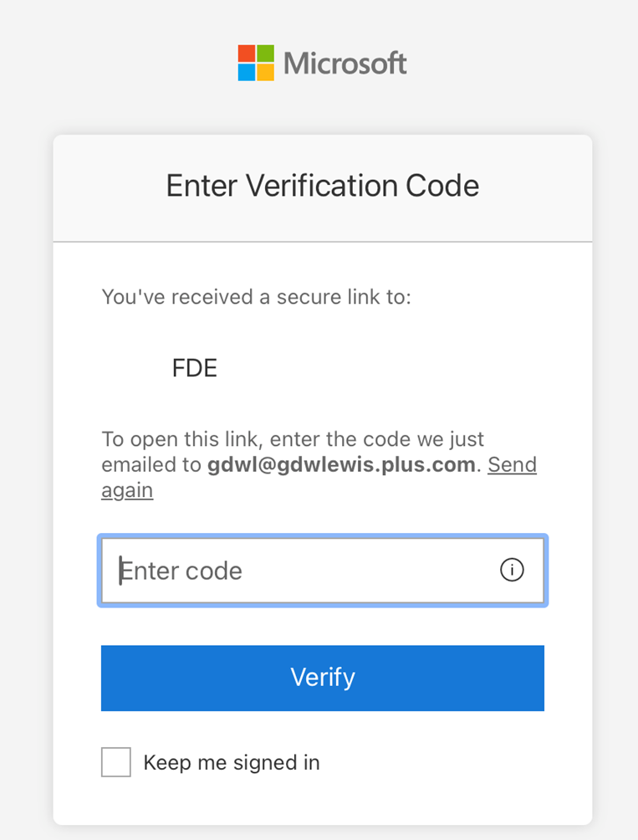Click the yellow square of Microsoft logo
Screen dimensions: 638x840
(x=265, y=72)
